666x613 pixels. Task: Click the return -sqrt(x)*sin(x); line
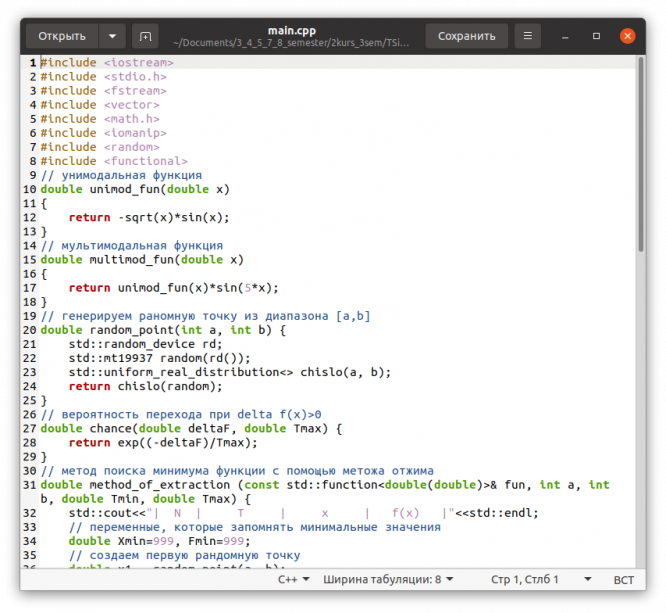point(148,217)
